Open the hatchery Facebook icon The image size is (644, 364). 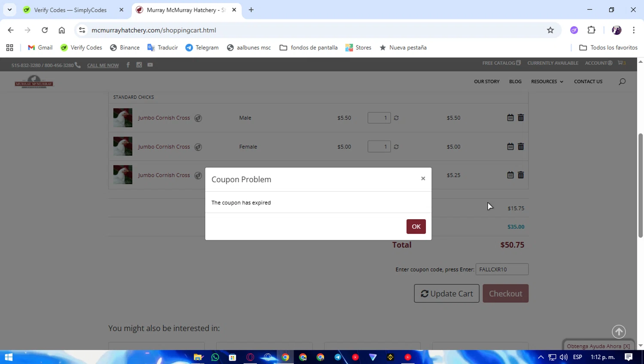coord(128,65)
